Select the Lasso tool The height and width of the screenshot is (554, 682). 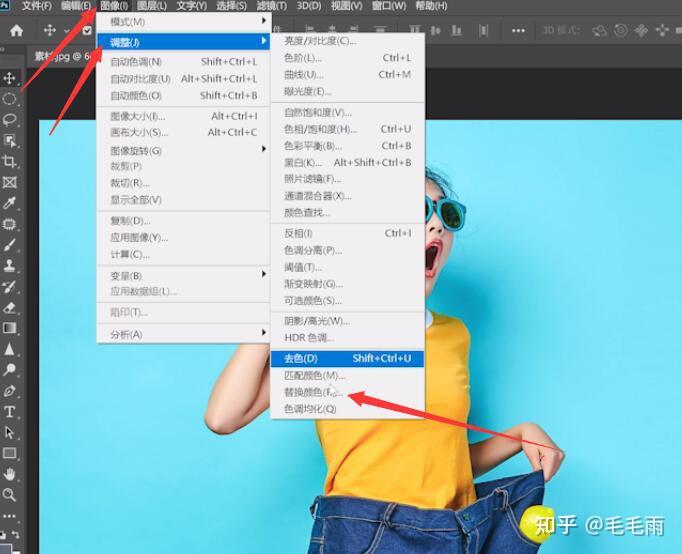pyautogui.click(x=10, y=120)
